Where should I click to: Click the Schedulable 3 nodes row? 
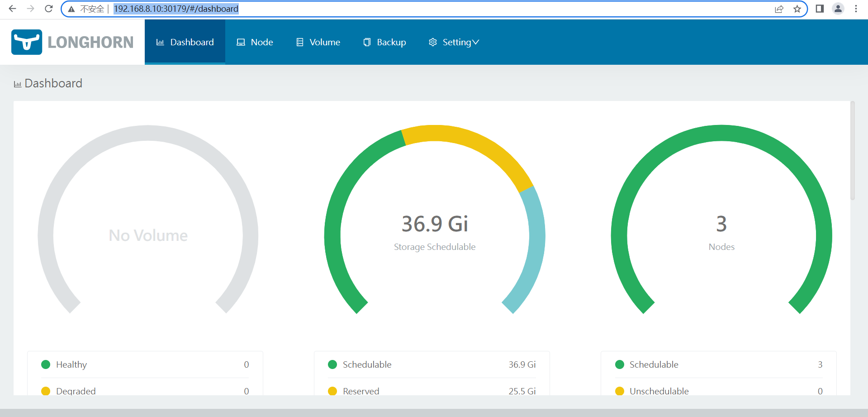click(719, 364)
